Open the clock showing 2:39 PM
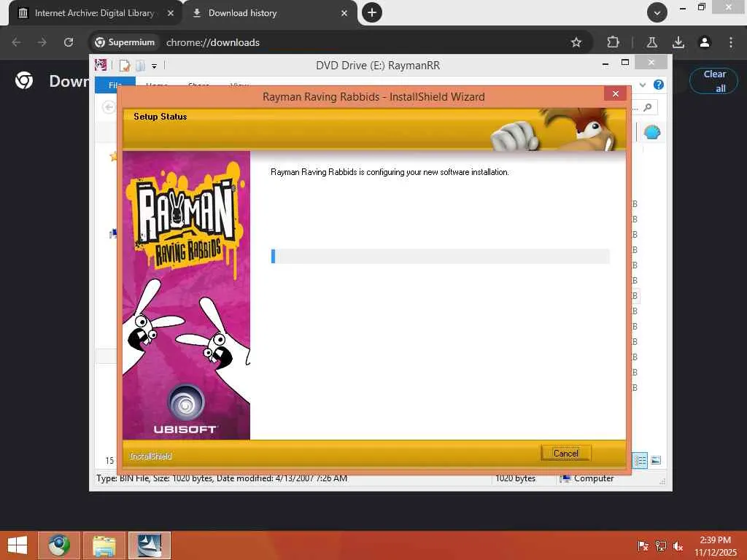747x560 pixels. [715, 546]
